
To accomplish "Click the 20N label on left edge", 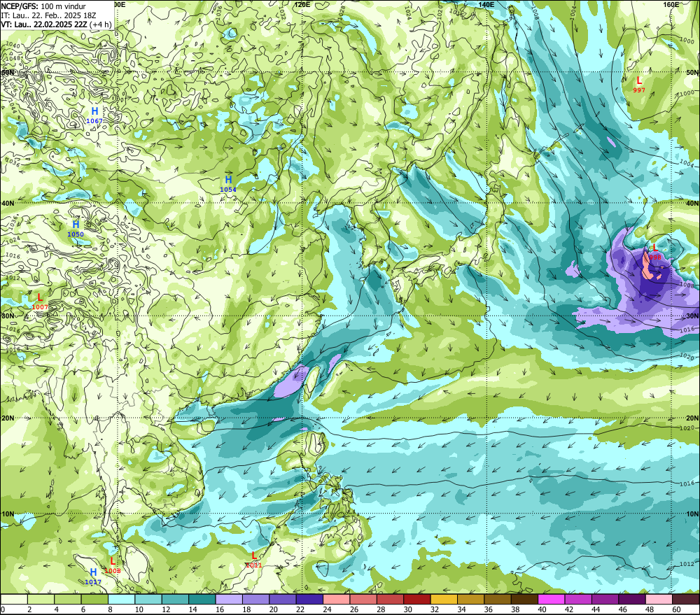I will point(8,418).
